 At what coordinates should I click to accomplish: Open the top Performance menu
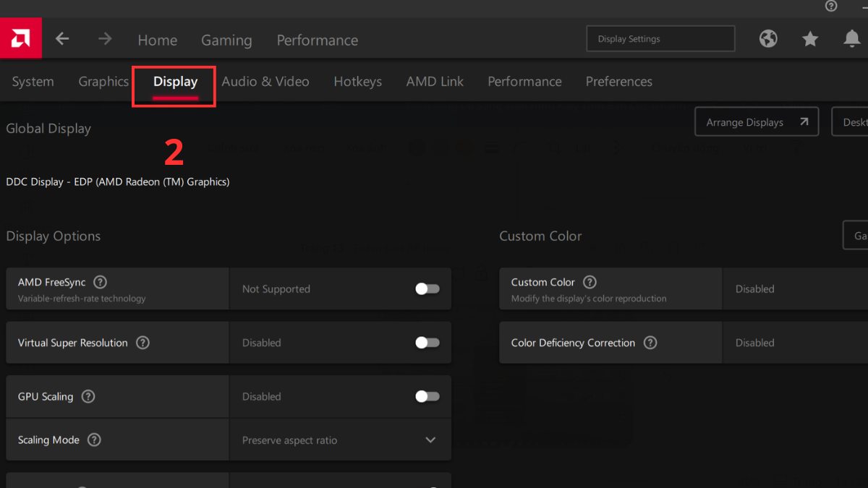click(318, 40)
